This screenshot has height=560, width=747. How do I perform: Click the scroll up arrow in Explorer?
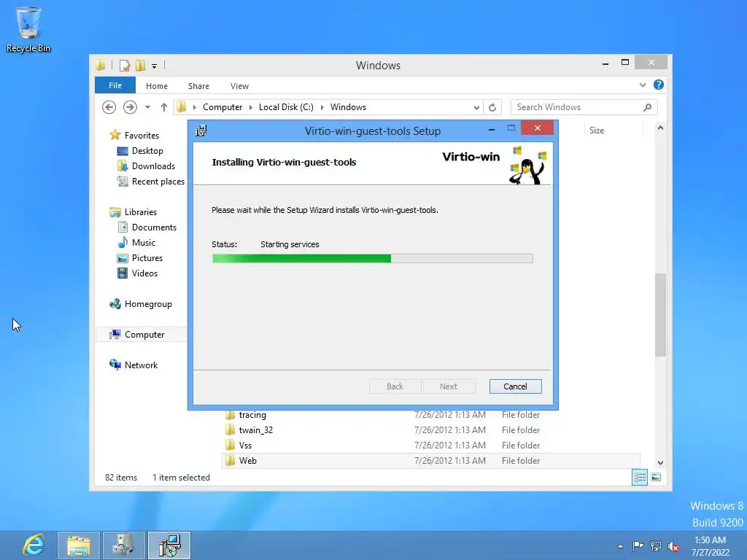(x=660, y=128)
